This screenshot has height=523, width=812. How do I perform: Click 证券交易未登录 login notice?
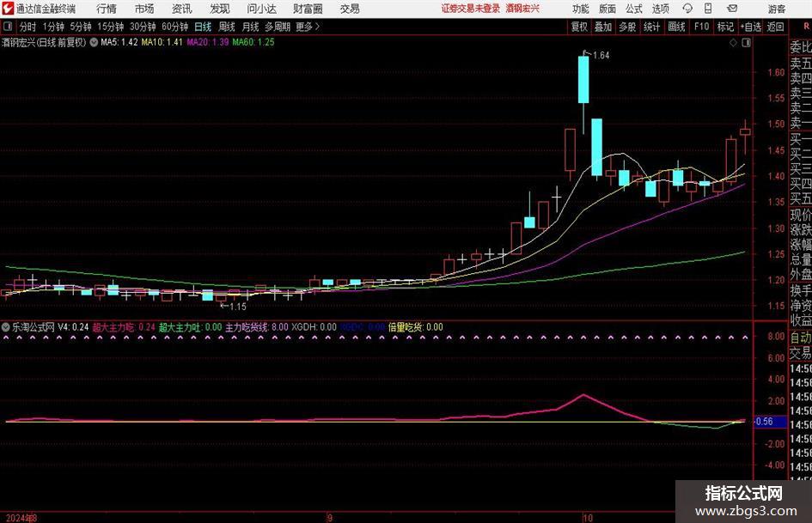coord(470,9)
